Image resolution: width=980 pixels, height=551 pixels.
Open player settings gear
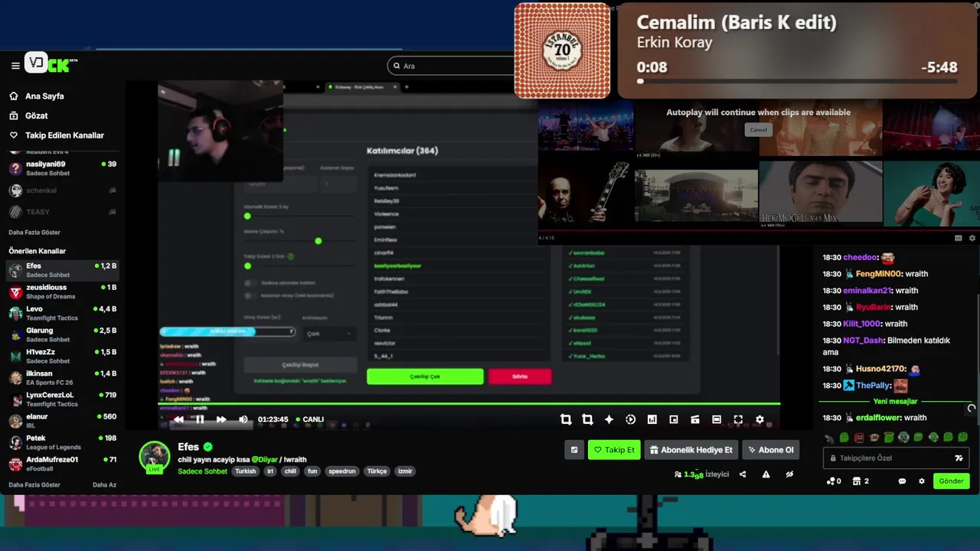[759, 419]
